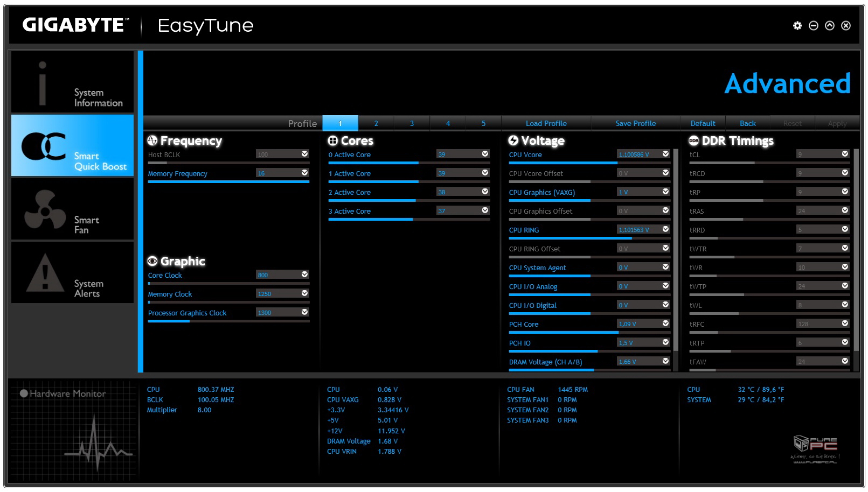Image resolution: width=868 pixels, height=492 pixels.
Task: Adjust the CPU Vcore slider
Action: [589, 163]
